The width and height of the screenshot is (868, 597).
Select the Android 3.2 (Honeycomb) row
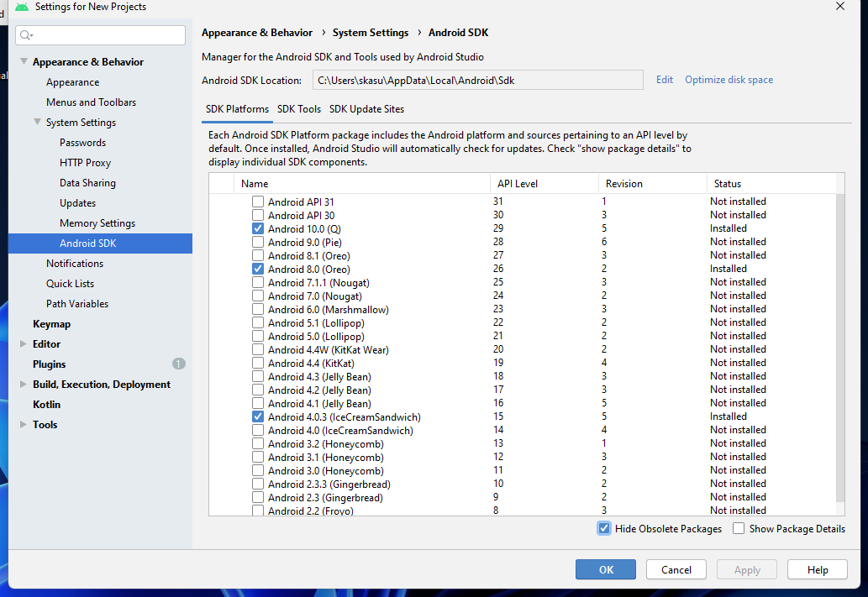(x=523, y=443)
